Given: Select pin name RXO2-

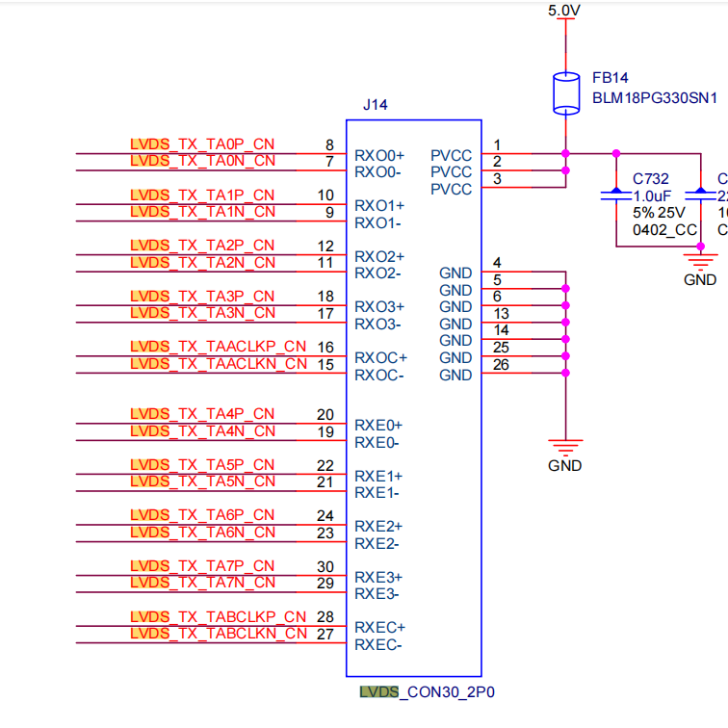Looking at the screenshot, I should coord(377,273).
